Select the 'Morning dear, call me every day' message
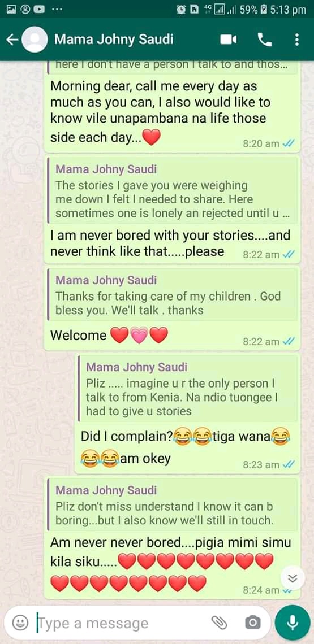 [173, 106]
